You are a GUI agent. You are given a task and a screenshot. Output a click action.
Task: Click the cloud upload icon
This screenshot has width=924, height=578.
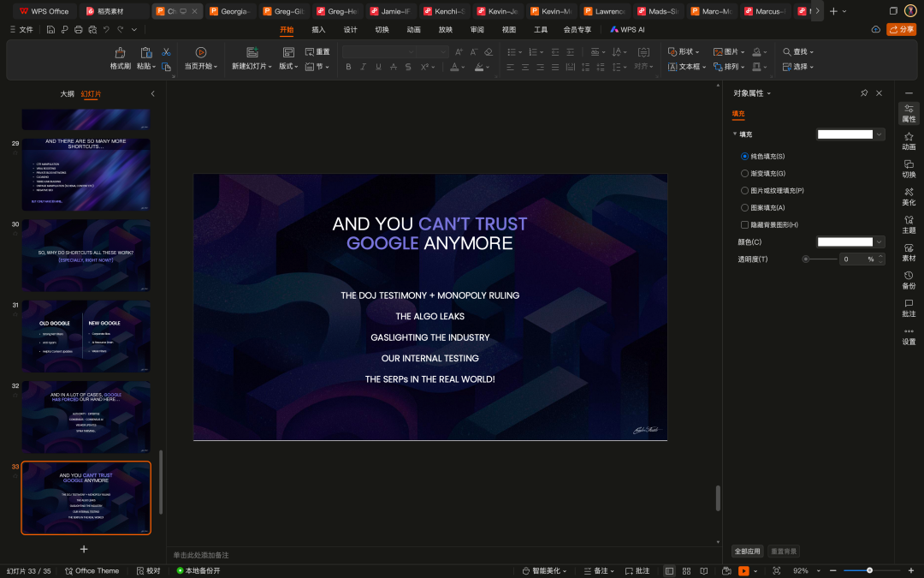coord(876,29)
